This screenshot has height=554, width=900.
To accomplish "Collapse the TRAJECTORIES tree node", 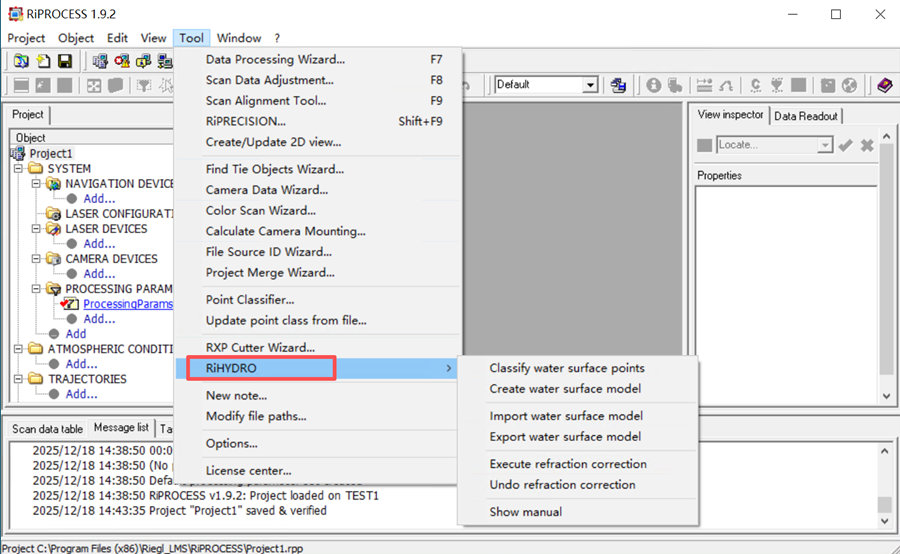I will tap(18, 379).
